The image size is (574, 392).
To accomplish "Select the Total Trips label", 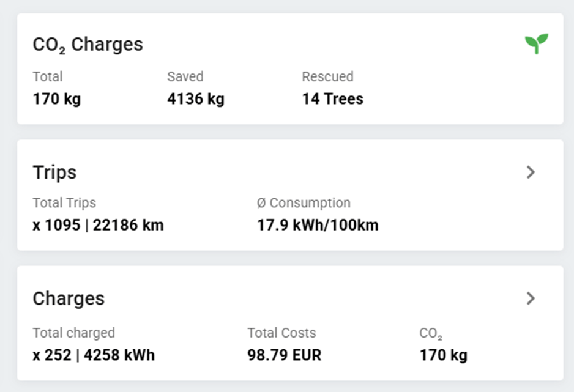I will [64, 202].
